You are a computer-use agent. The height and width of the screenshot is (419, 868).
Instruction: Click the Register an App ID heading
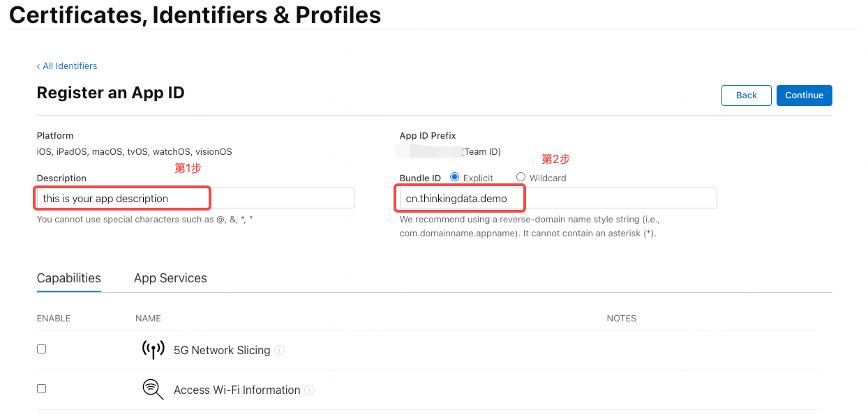(x=110, y=93)
